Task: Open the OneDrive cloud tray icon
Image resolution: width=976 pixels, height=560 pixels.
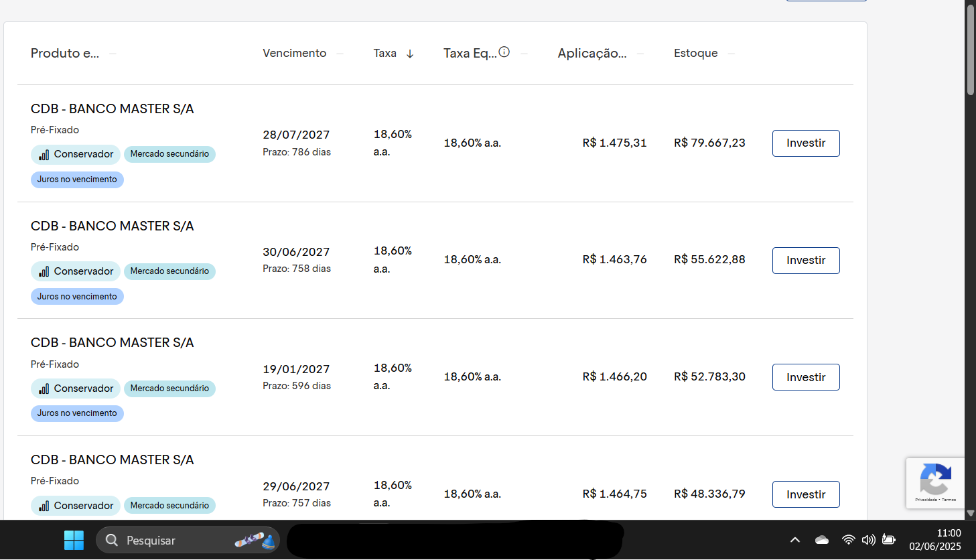Action: tap(822, 540)
